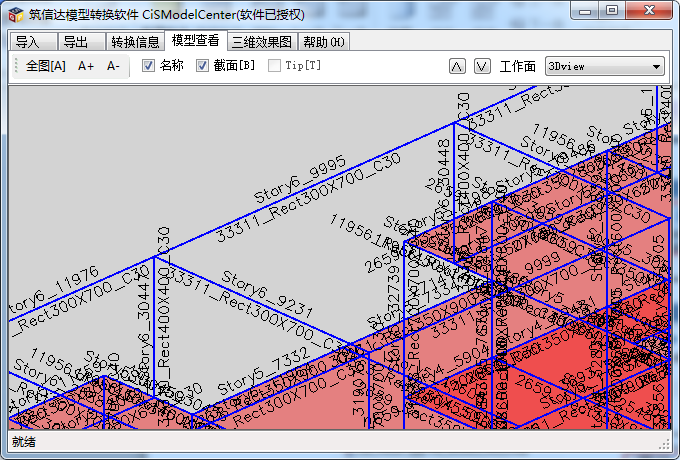Select the 转换信息 tab
Screen dimensions: 680x460
[135, 42]
